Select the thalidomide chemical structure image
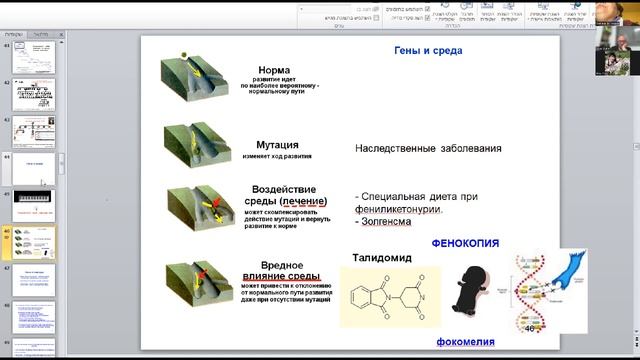The height and width of the screenshot is (360, 640). point(390,297)
